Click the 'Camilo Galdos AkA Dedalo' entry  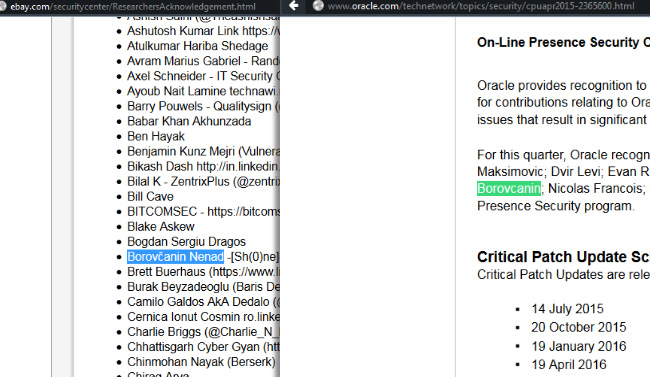click(x=203, y=302)
